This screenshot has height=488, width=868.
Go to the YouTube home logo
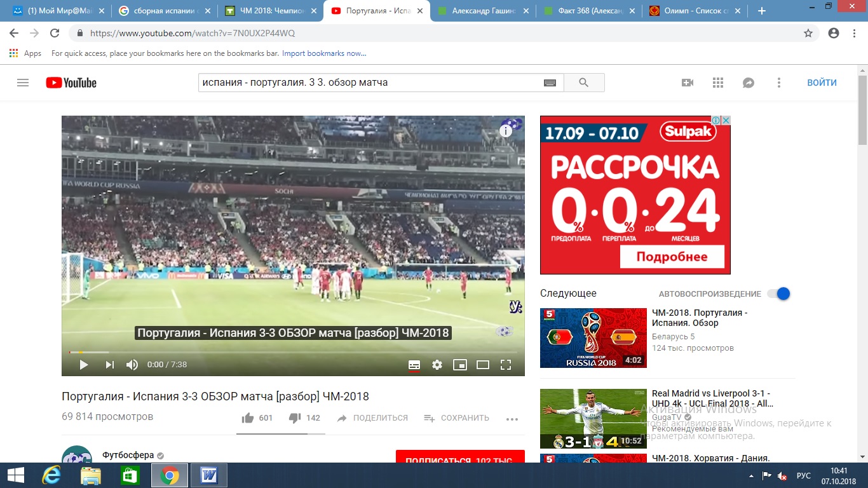tap(71, 83)
